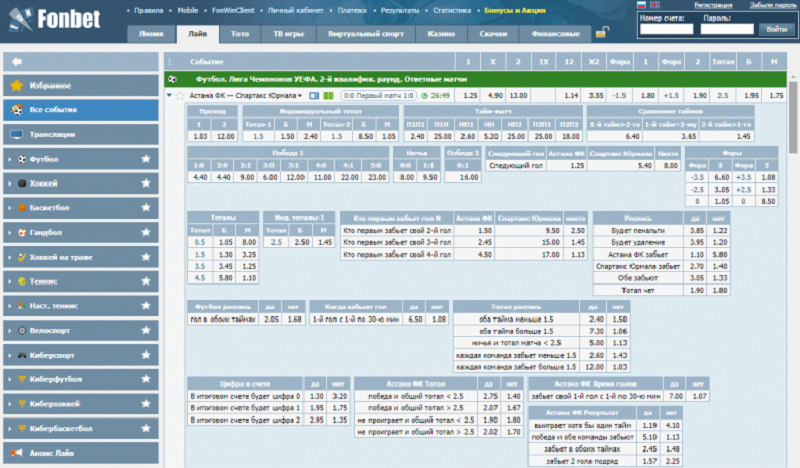Favorite the Хоккей category star
This screenshot has height=468, width=800.
point(146,183)
